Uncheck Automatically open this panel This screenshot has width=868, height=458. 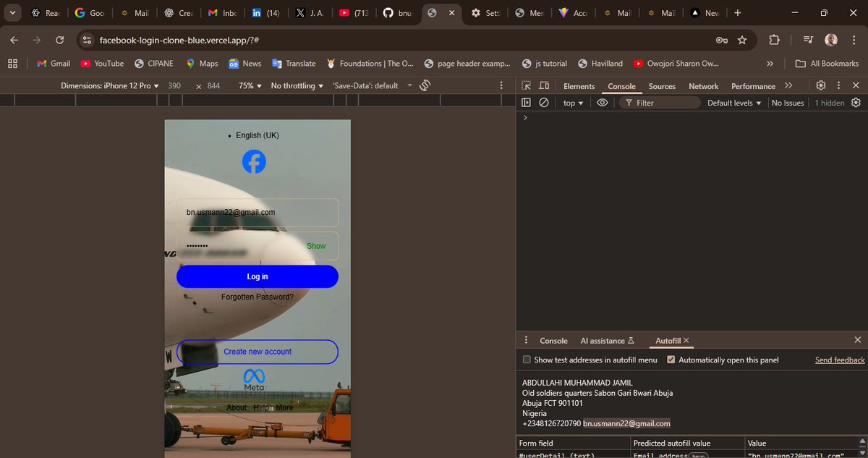click(x=671, y=360)
